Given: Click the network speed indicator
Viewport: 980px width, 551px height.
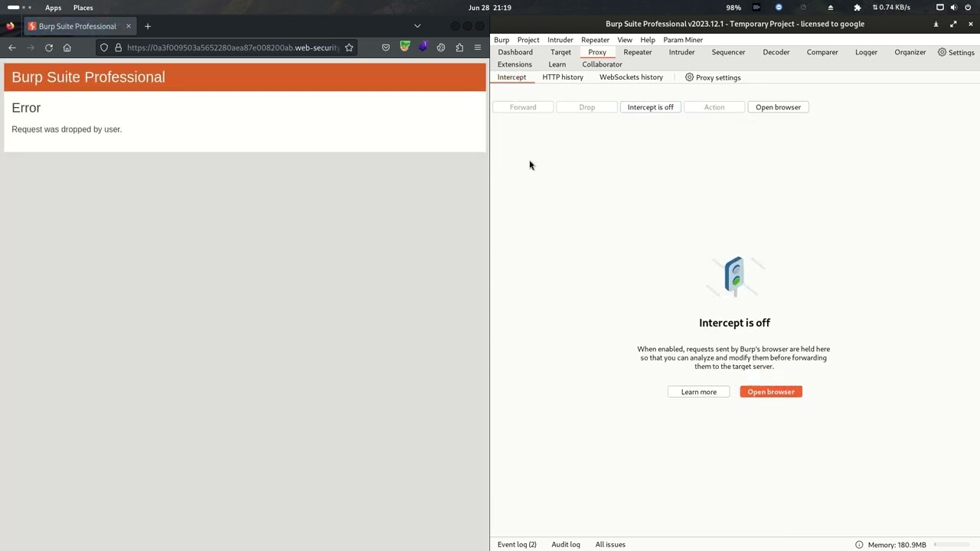Looking at the screenshot, I should (891, 8).
